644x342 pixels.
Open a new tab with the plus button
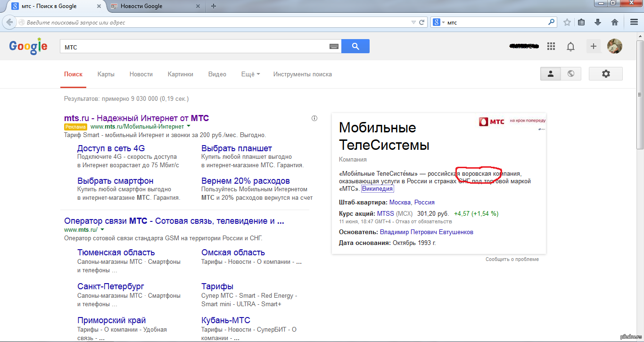[x=214, y=6]
